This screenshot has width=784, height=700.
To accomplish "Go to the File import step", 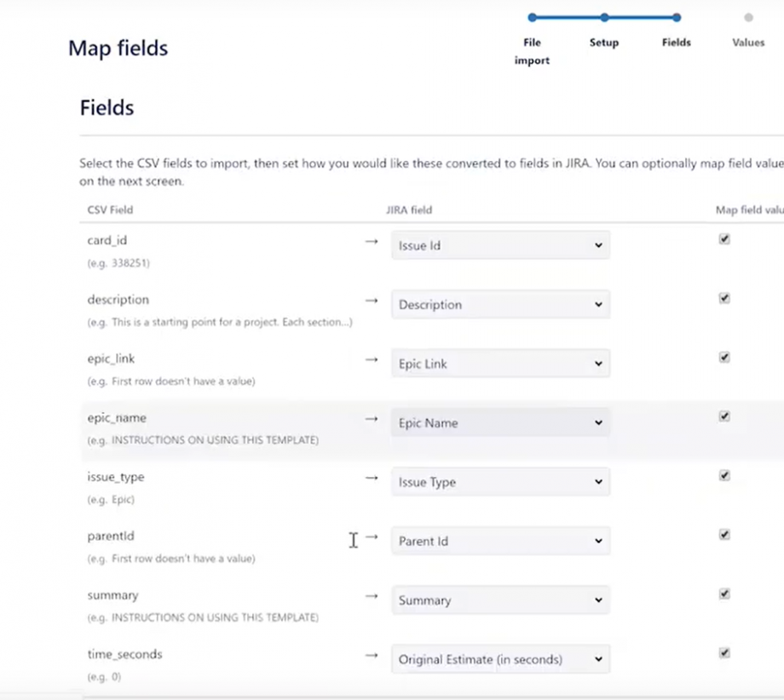I will tap(532, 16).
